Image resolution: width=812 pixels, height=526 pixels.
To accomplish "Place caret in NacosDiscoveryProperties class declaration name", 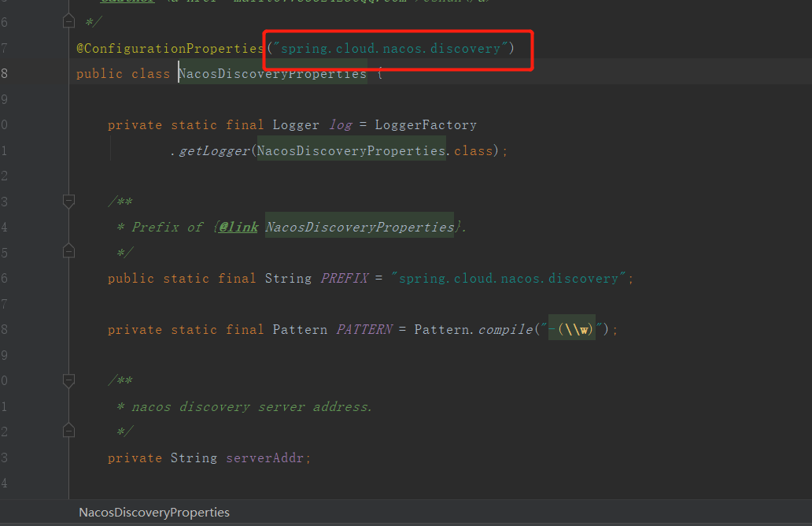I will pyautogui.click(x=273, y=74).
